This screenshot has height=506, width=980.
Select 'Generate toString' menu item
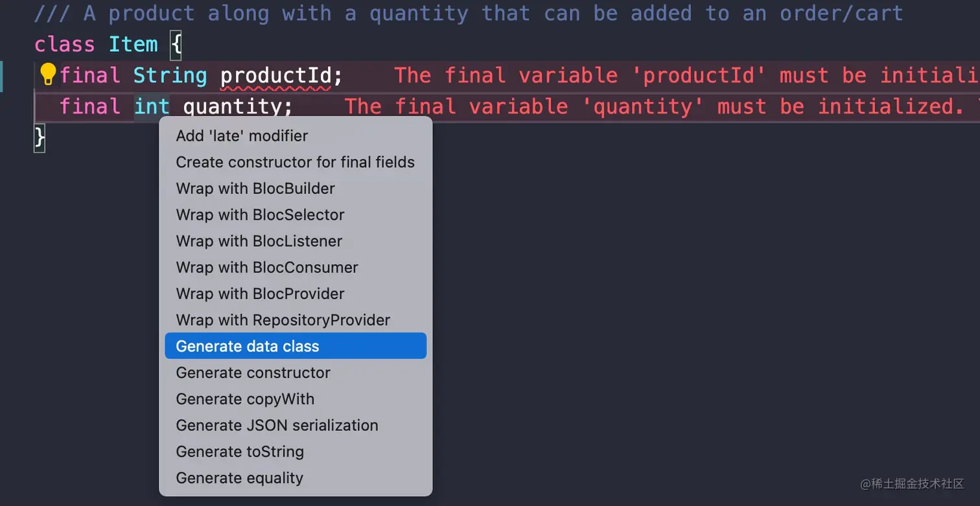(240, 452)
